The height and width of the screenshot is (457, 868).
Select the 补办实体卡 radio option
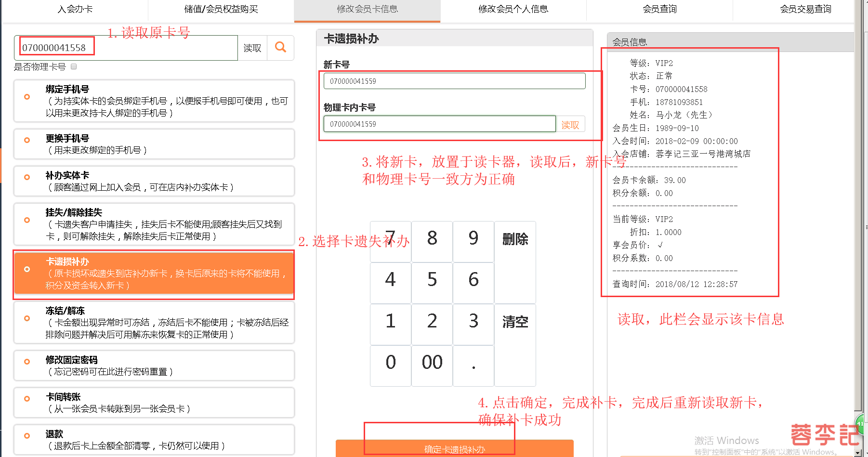point(27,177)
